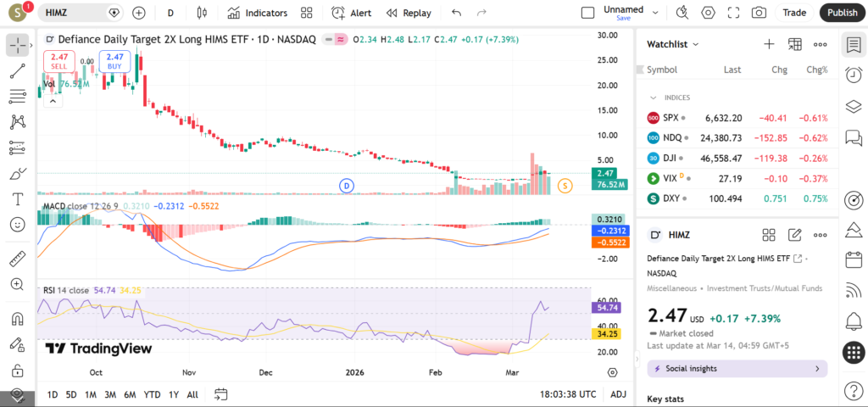The image size is (868, 407).
Task: Switch to the YTD time range
Action: pyautogui.click(x=152, y=394)
